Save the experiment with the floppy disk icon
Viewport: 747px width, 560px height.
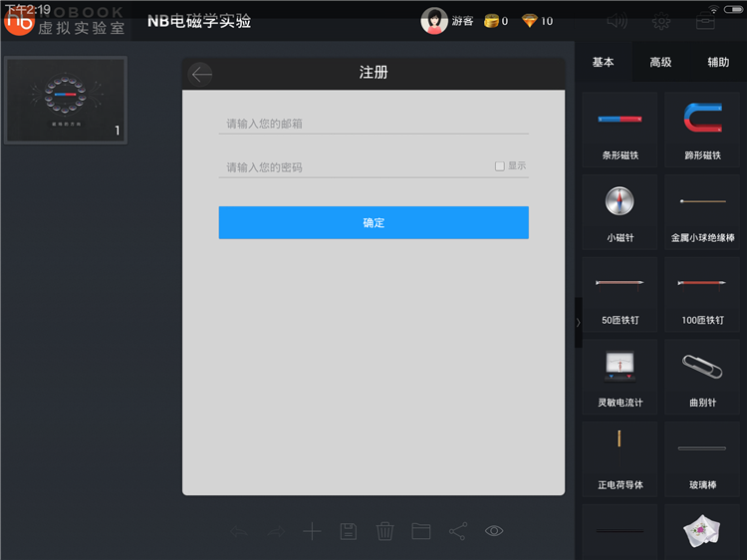pyautogui.click(x=349, y=531)
